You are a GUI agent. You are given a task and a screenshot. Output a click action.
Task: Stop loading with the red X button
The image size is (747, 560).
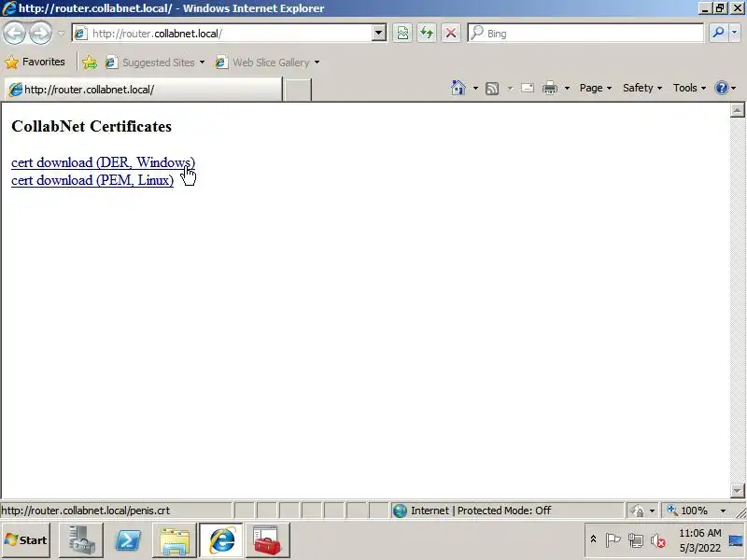click(x=451, y=34)
